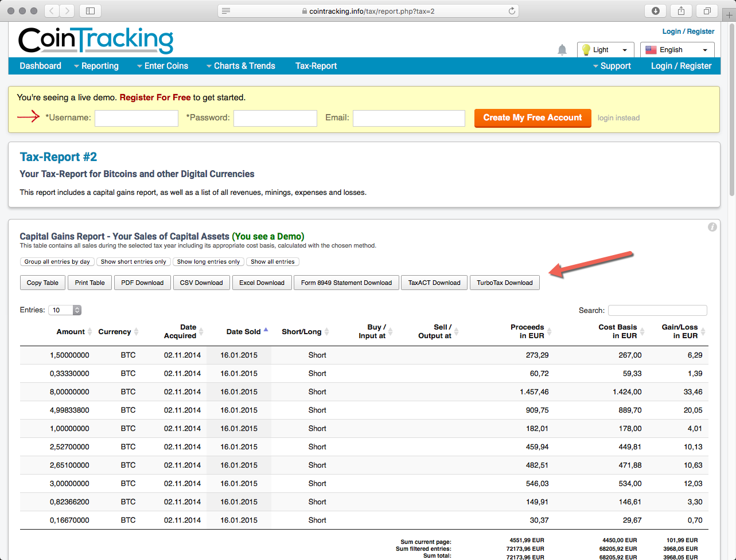Sort by Cost Basis in EUR column
The width and height of the screenshot is (736, 560).
(621, 331)
